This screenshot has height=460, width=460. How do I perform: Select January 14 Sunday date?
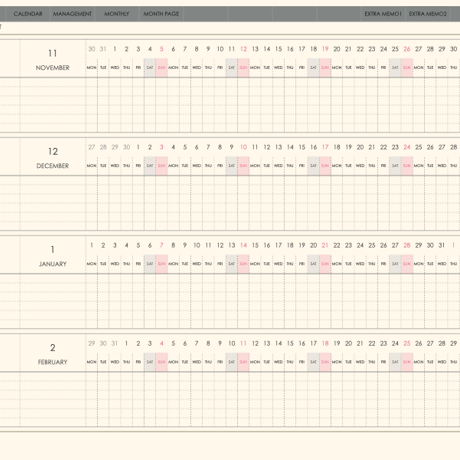(x=244, y=246)
